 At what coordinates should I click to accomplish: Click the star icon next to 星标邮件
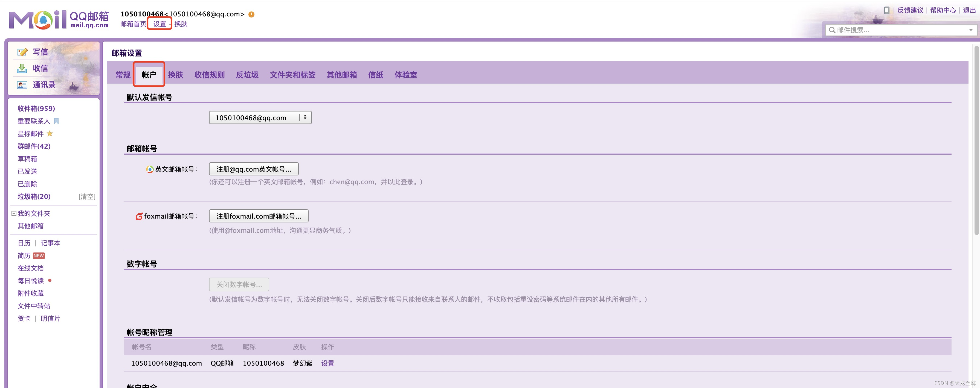point(50,134)
